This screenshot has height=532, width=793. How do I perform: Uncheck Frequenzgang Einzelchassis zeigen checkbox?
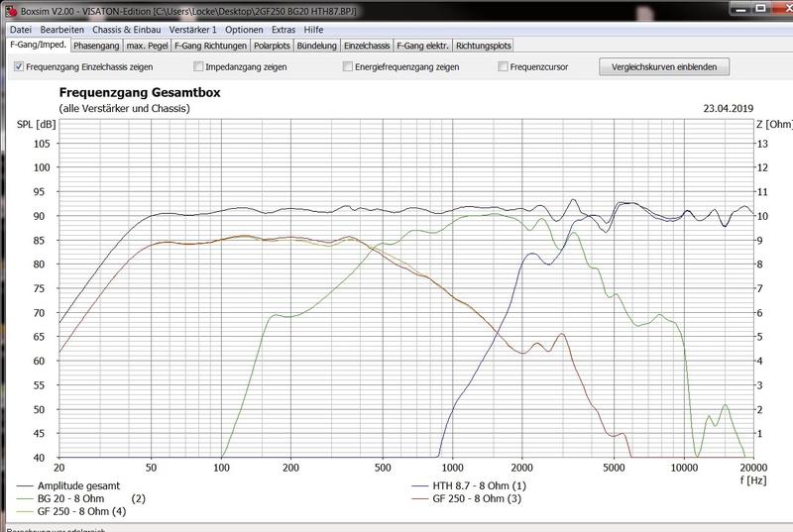(19, 67)
